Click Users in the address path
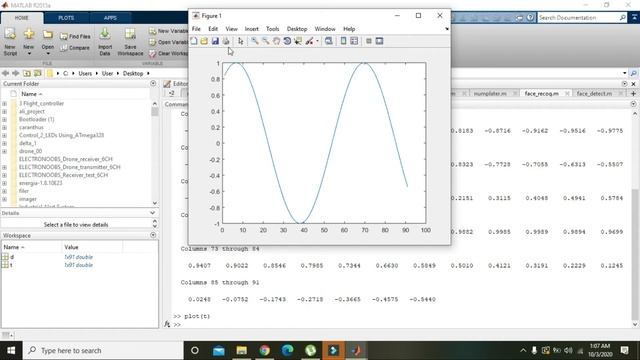Viewport: 640px width, 360px height. point(85,73)
